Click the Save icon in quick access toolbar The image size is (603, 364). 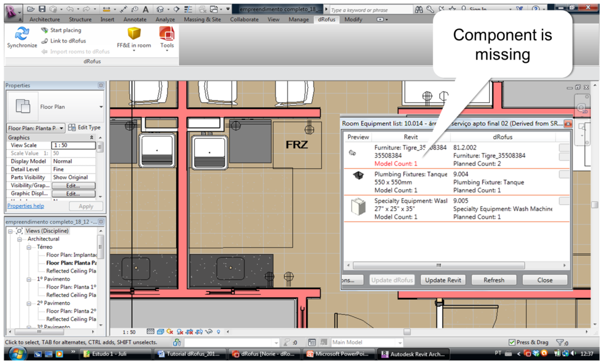pos(42,9)
